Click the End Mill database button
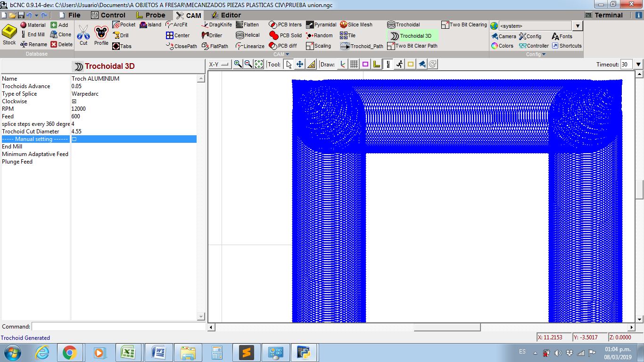The height and width of the screenshot is (362, 644). (33, 34)
